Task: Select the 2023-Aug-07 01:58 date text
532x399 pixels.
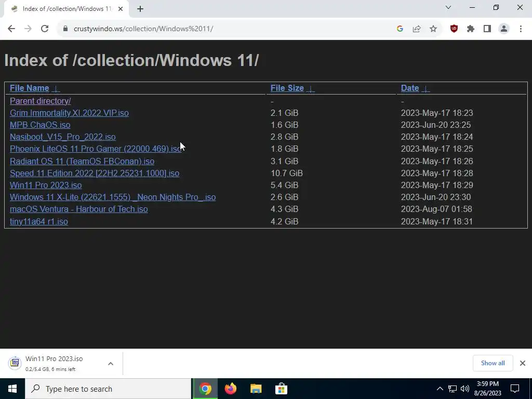Action: pos(436,209)
